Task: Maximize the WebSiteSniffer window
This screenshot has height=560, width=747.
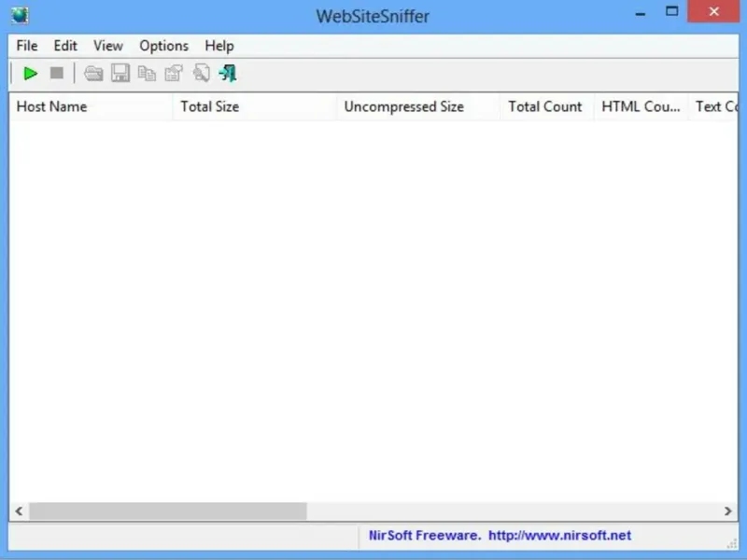Action: point(671,11)
